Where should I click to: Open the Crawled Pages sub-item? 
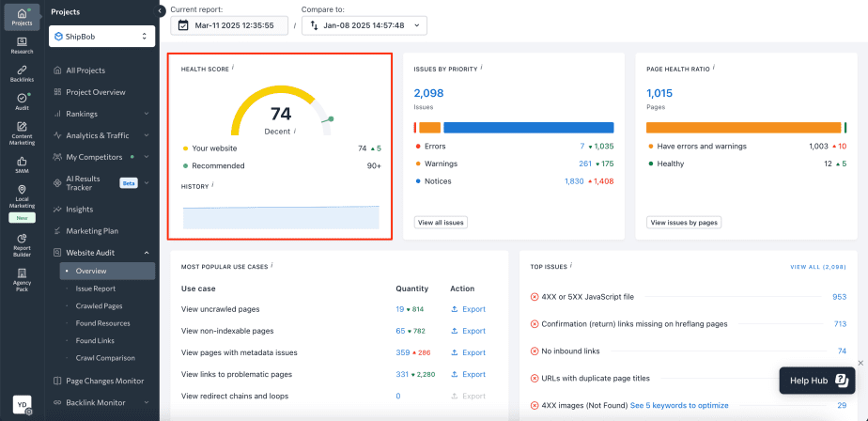[99, 305]
